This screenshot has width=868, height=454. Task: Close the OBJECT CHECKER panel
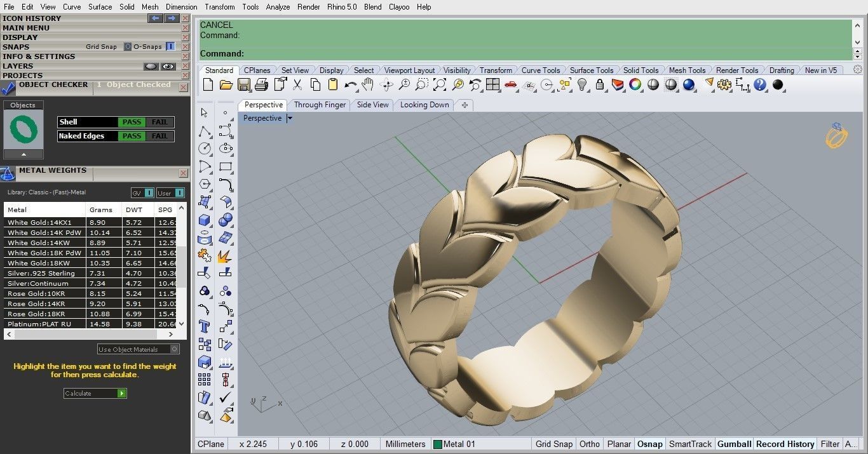pos(183,87)
